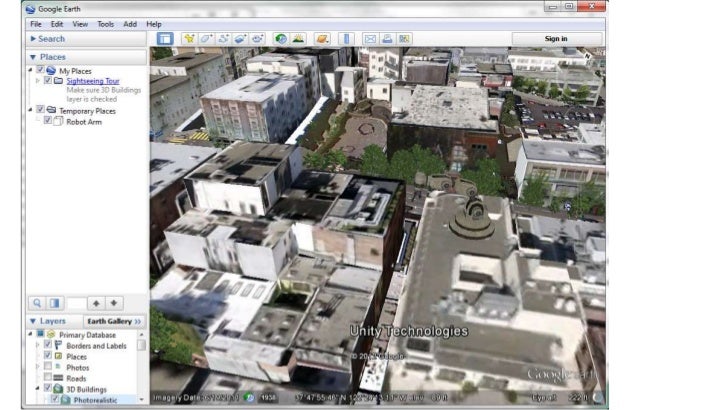
Task: Select the Robot Arm tree entry
Action: tap(84, 122)
